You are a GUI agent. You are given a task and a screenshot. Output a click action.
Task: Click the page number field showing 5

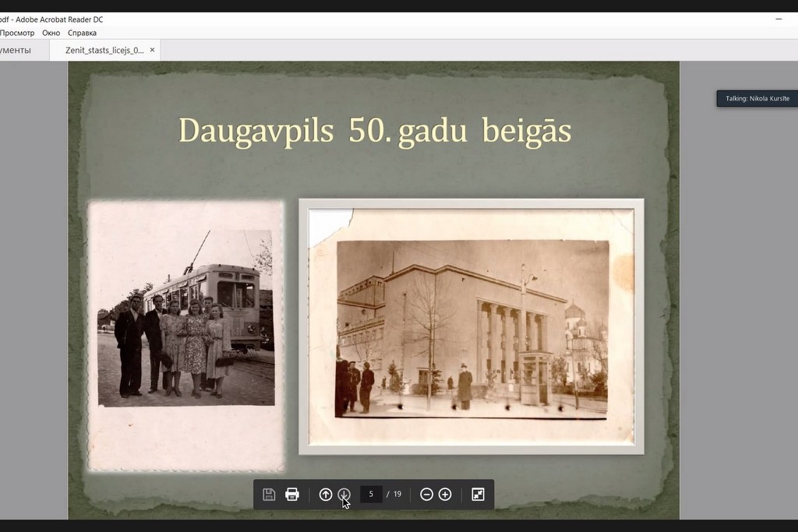[x=371, y=495]
